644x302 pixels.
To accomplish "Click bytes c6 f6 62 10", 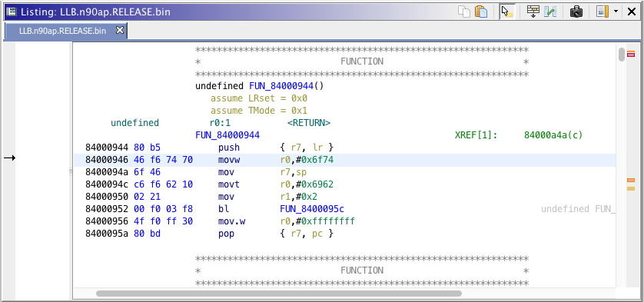I will tap(164, 184).
